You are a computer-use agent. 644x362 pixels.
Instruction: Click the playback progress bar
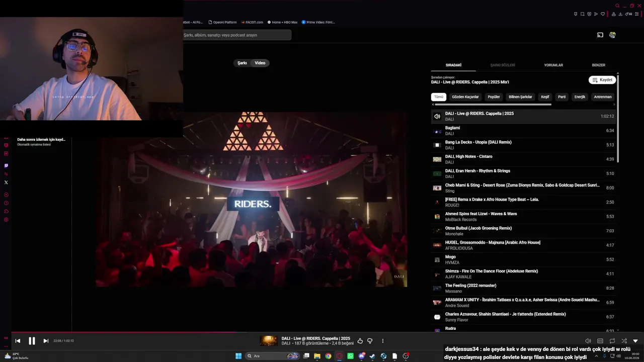click(322, 332)
